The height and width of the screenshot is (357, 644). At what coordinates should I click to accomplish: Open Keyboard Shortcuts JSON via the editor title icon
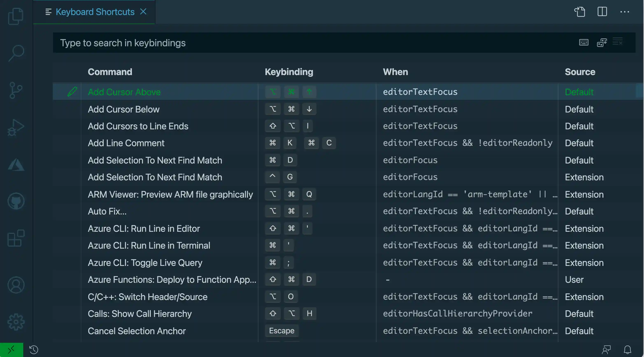point(580,12)
